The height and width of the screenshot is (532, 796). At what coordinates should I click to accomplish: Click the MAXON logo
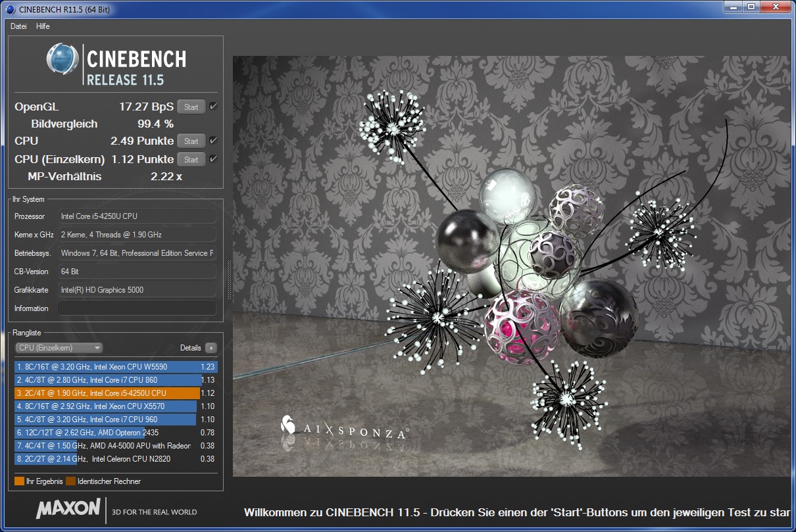[68, 508]
